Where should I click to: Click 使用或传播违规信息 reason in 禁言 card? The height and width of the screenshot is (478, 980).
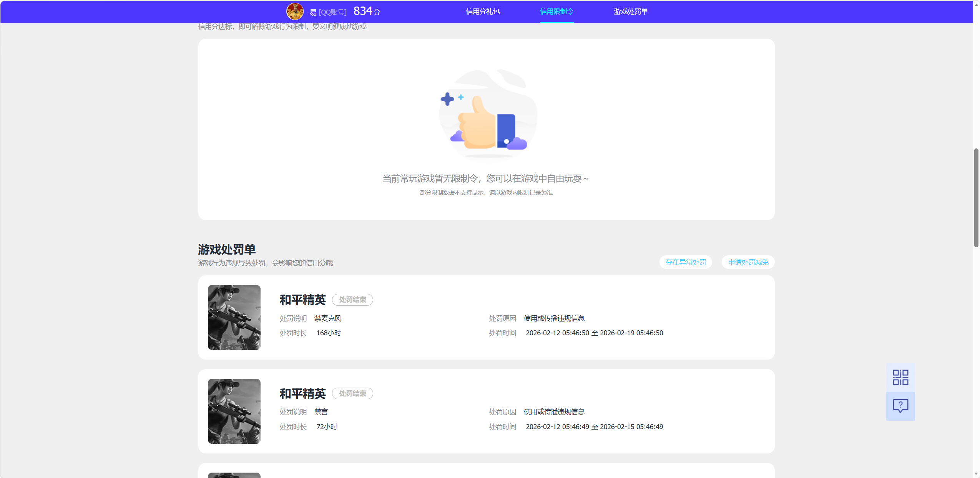554,412
